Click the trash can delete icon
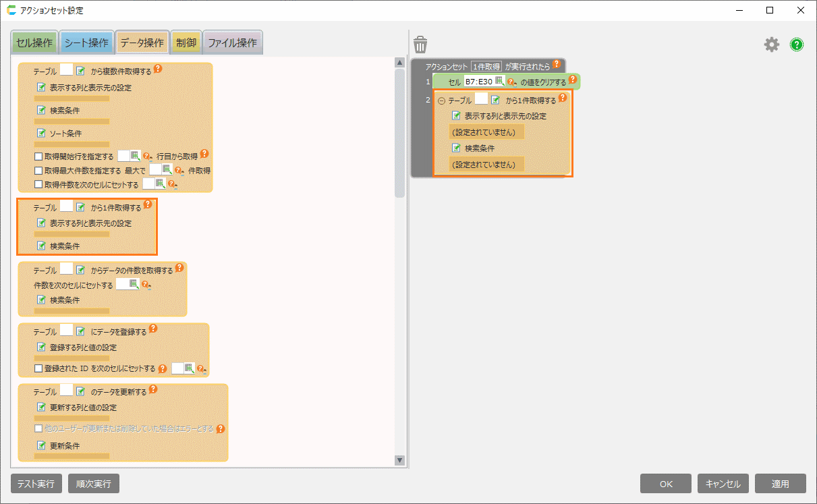This screenshot has height=504, width=817. pos(420,45)
